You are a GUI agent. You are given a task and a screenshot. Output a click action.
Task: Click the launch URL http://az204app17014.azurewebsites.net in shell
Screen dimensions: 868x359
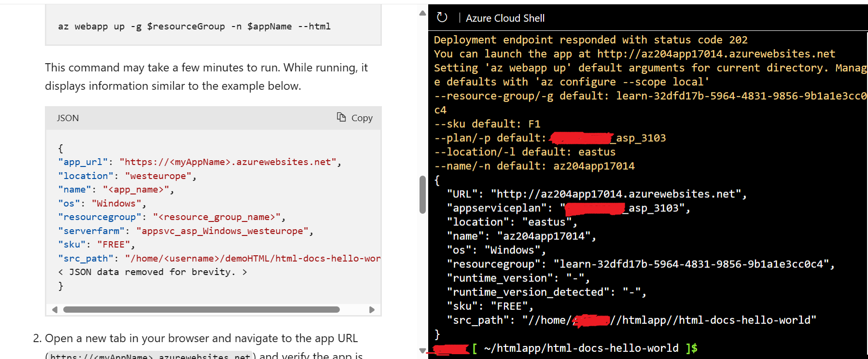click(716, 54)
